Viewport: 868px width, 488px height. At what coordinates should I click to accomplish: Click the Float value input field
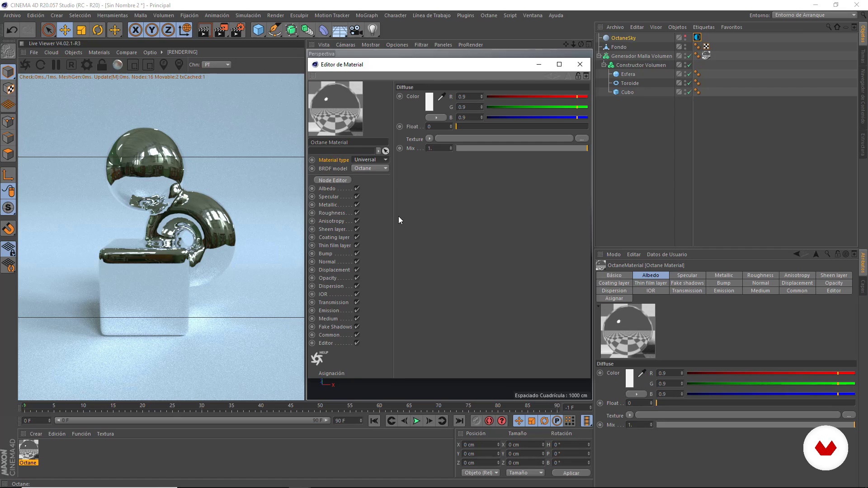439,127
